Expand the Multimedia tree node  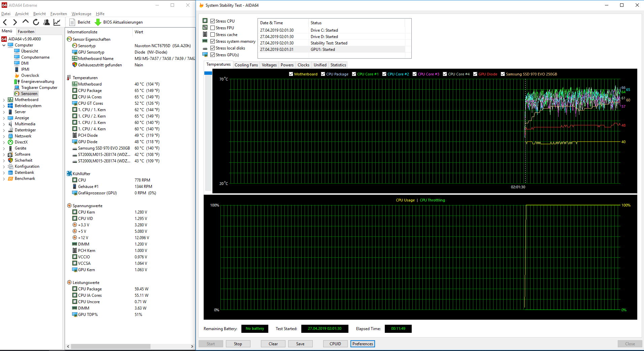(4, 124)
